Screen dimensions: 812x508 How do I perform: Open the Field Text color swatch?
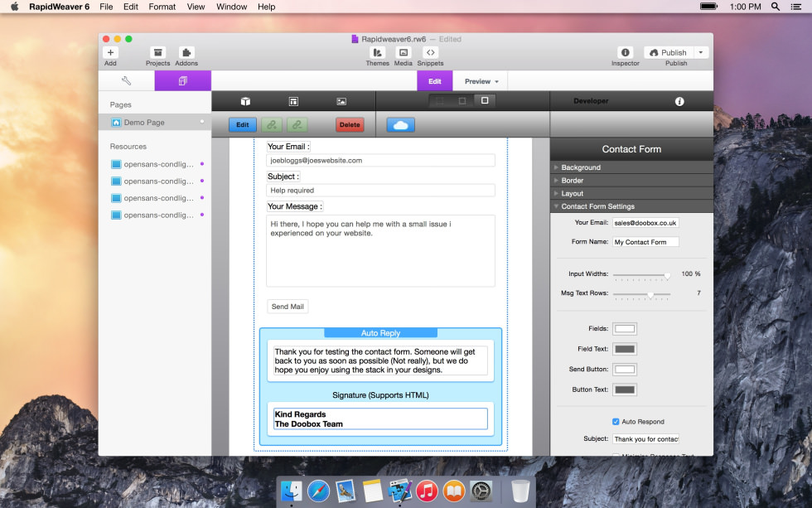pyautogui.click(x=625, y=349)
